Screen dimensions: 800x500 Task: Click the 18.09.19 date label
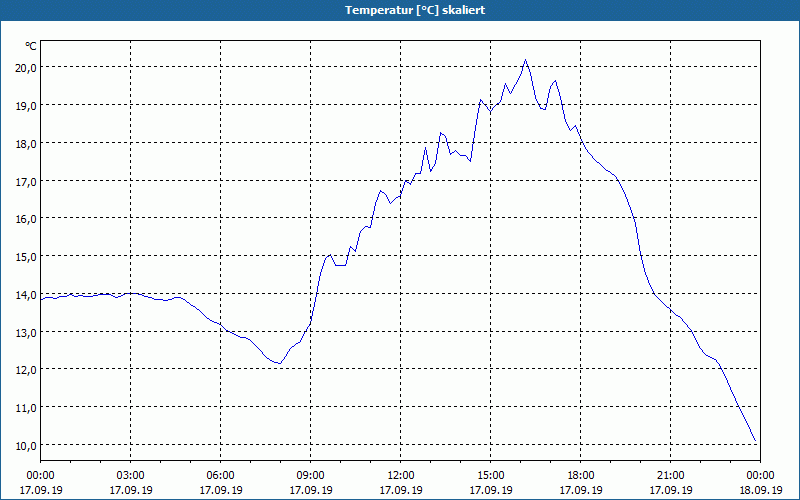pyautogui.click(x=760, y=490)
